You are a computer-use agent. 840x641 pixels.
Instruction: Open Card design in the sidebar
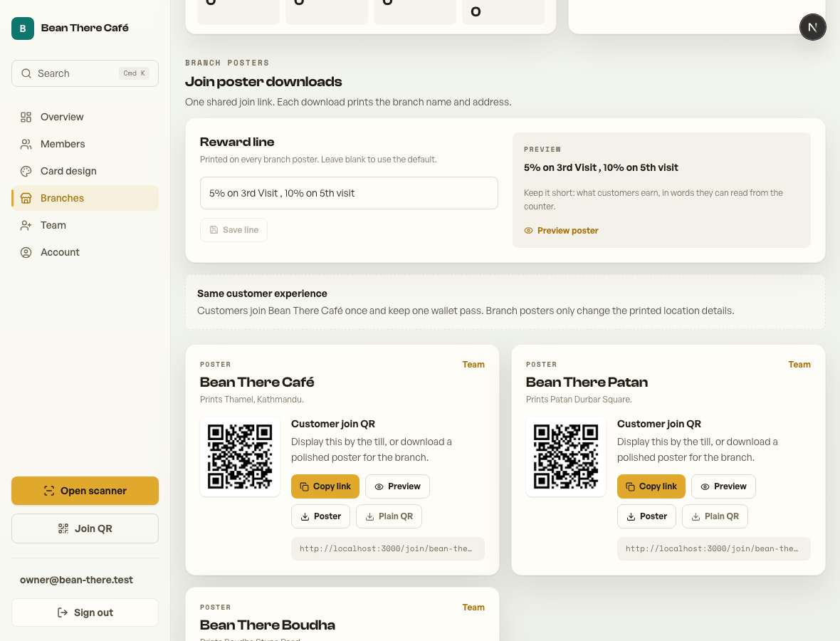pos(85,171)
